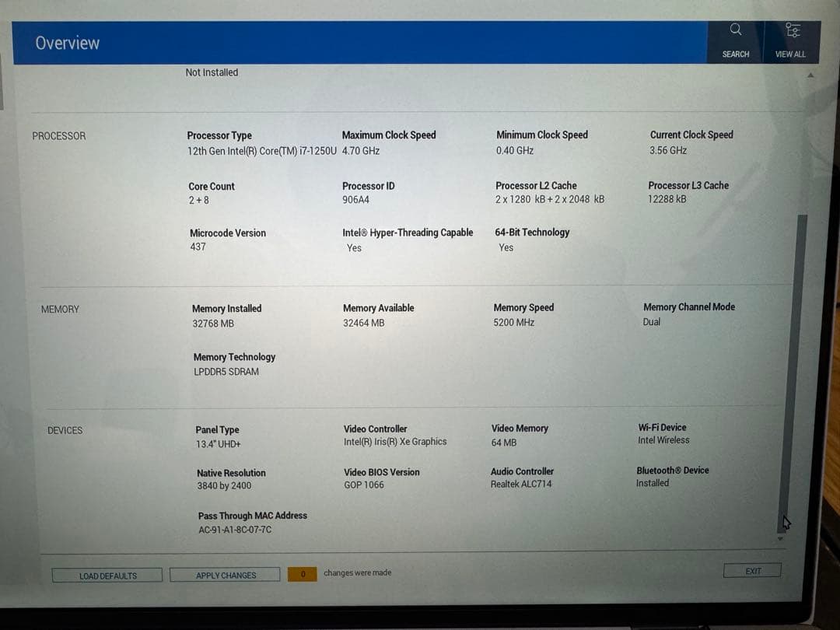Click the magnifying glass search icon

pyautogui.click(x=734, y=30)
